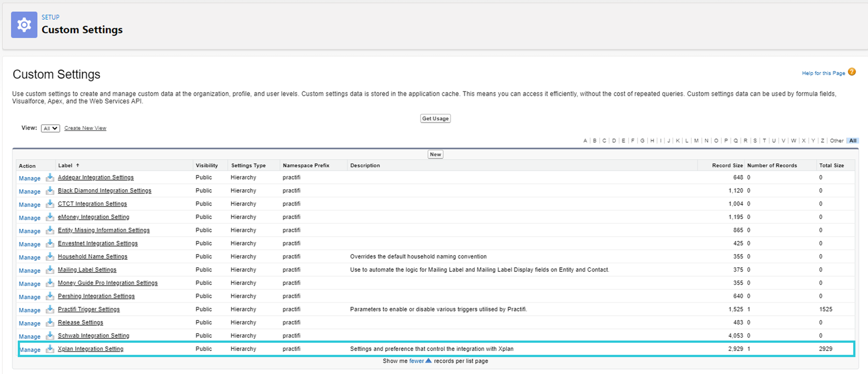868x374 pixels.
Task: Click Manage for Schwab Integration Setting
Action: click(30, 337)
